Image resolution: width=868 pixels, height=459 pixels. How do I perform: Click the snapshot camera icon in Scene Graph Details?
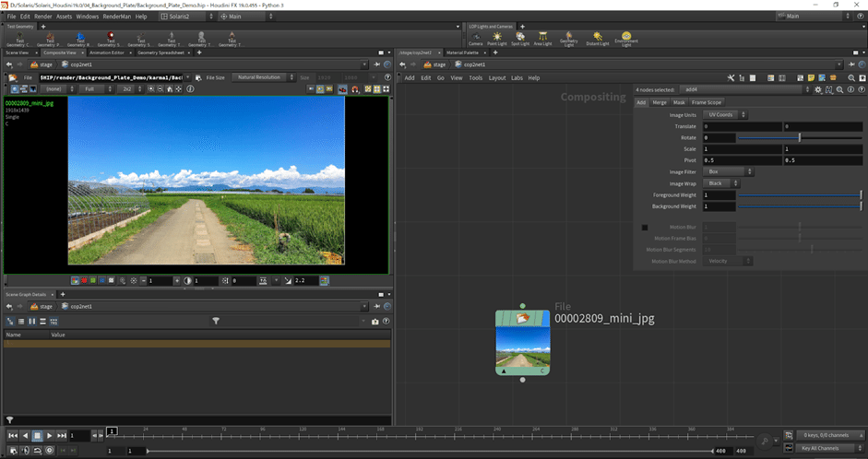(x=375, y=321)
